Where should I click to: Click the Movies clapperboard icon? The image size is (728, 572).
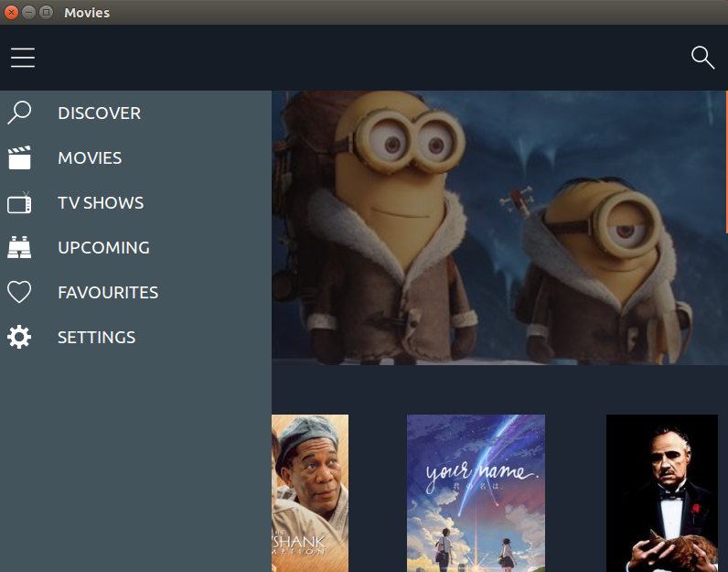tap(19, 157)
